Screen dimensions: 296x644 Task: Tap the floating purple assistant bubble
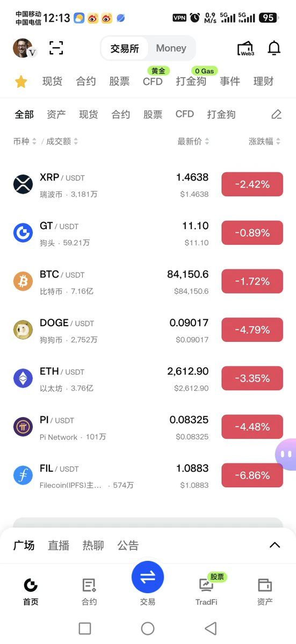[286, 454]
